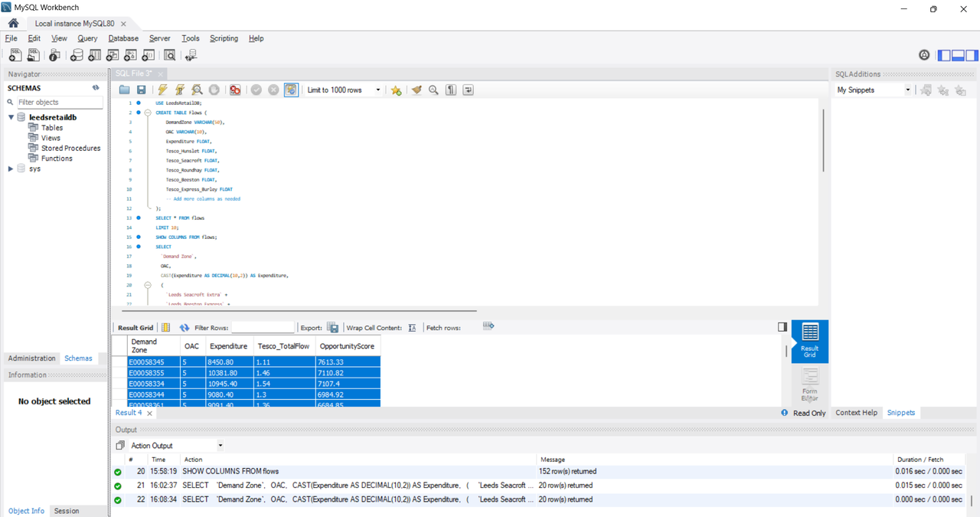Viewport: 980px width, 517px height.
Task: Toggle the left sidebar panel visibility
Action: [x=945, y=55]
